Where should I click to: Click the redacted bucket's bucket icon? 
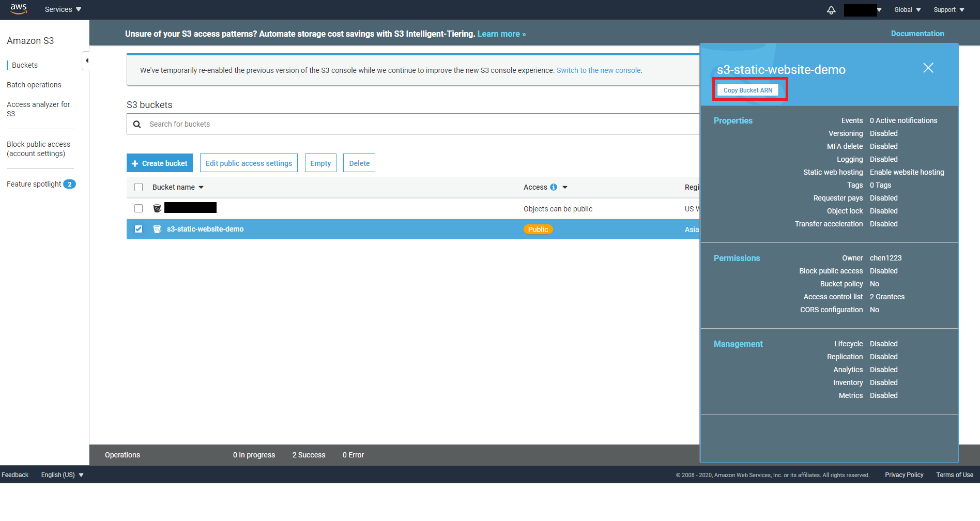[x=157, y=208]
